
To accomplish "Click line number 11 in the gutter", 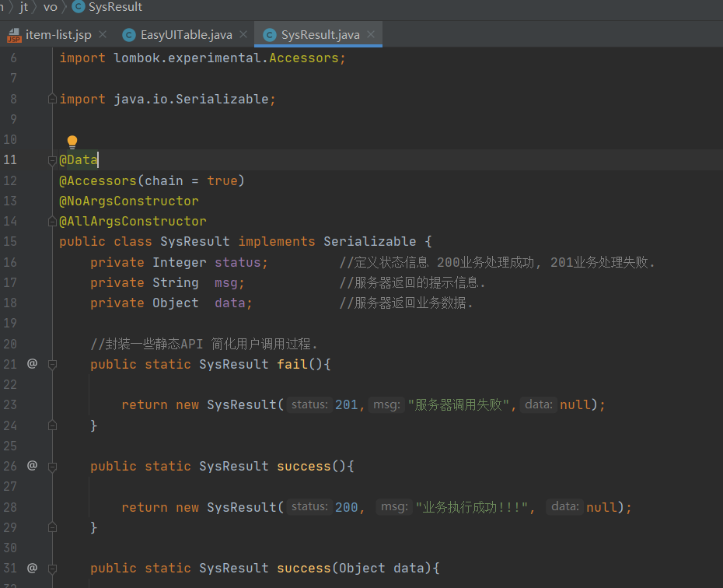I will point(10,160).
